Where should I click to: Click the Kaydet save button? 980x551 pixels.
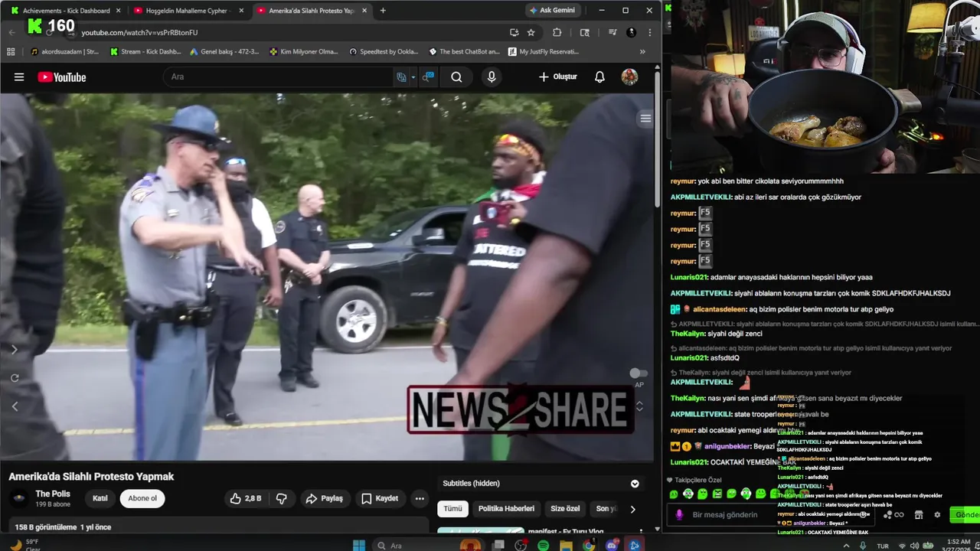click(380, 498)
